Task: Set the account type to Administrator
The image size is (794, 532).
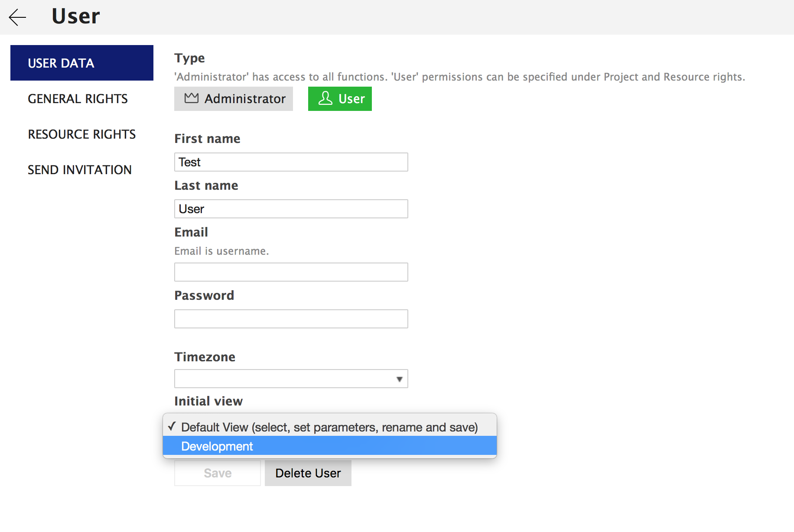Action: [x=234, y=99]
